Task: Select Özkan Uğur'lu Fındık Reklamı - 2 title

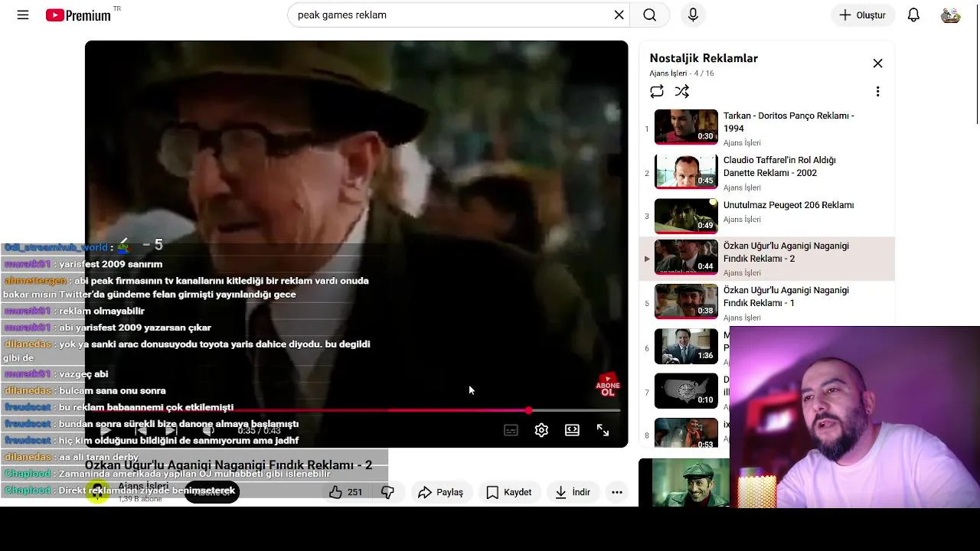Action: coord(786,252)
